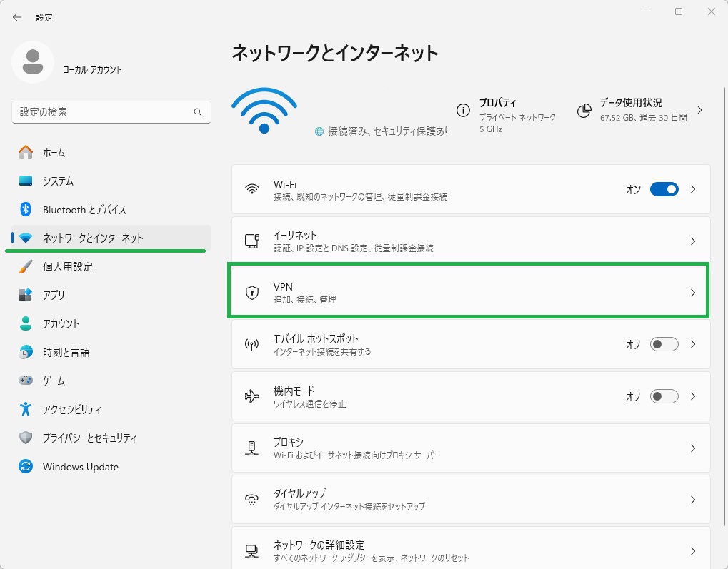The width and height of the screenshot is (728, 569).
Task: Enable the mobile hotspot toggle
Action: click(664, 344)
